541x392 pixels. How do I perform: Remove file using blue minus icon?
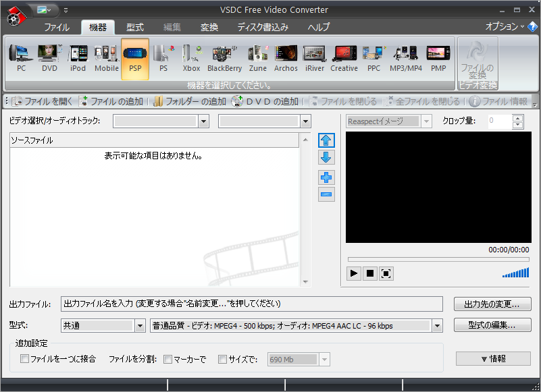point(326,194)
